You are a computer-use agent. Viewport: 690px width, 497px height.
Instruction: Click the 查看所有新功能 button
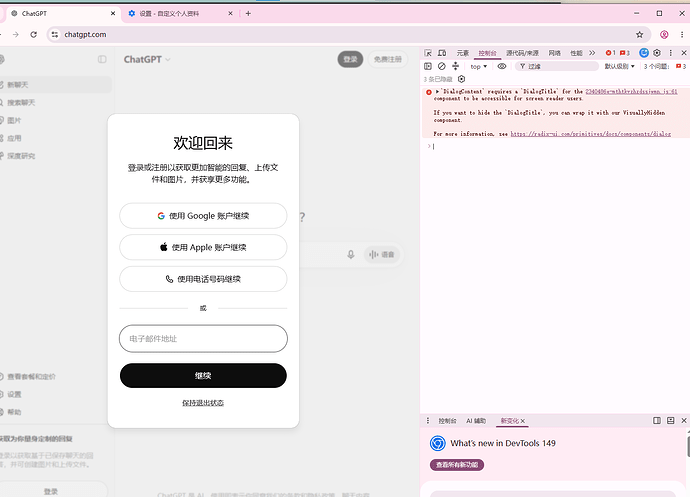tap(457, 465)
